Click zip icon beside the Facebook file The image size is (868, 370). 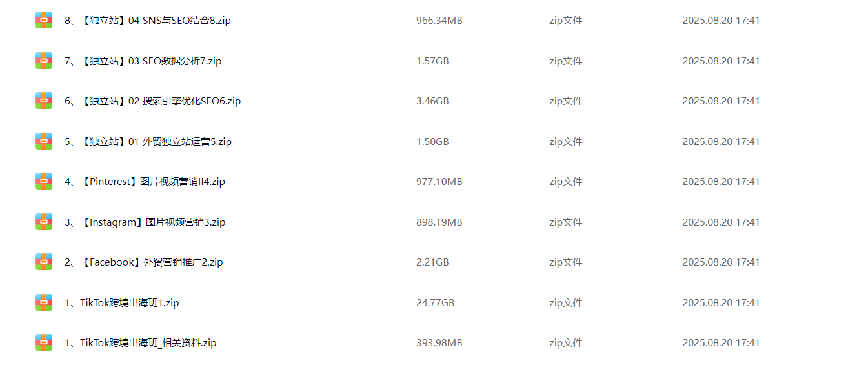pyautogui.click(x=44, y=262)
